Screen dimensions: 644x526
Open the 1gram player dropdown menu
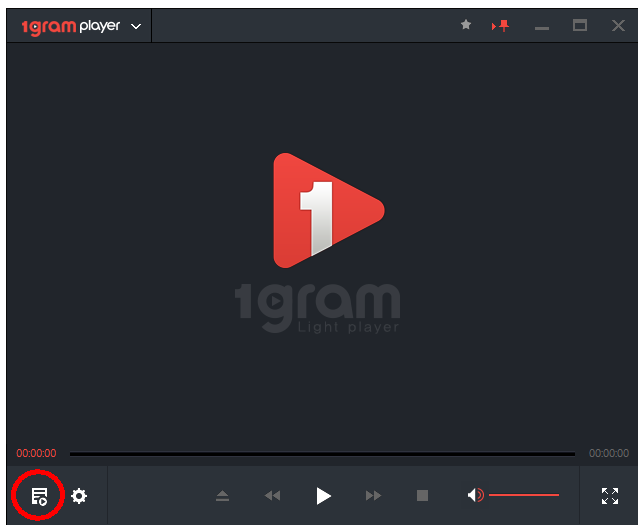pyautogui.click(x=136, y=27)
